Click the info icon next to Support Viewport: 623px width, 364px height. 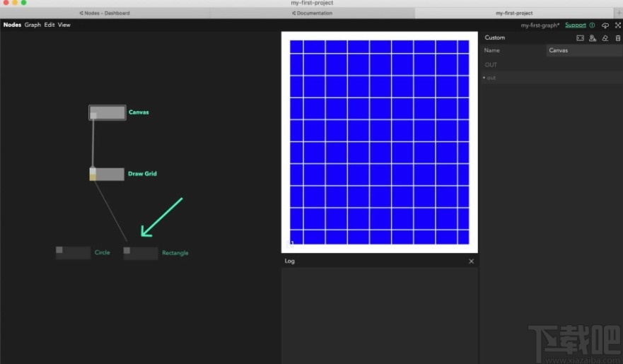(x=592, y=25)
